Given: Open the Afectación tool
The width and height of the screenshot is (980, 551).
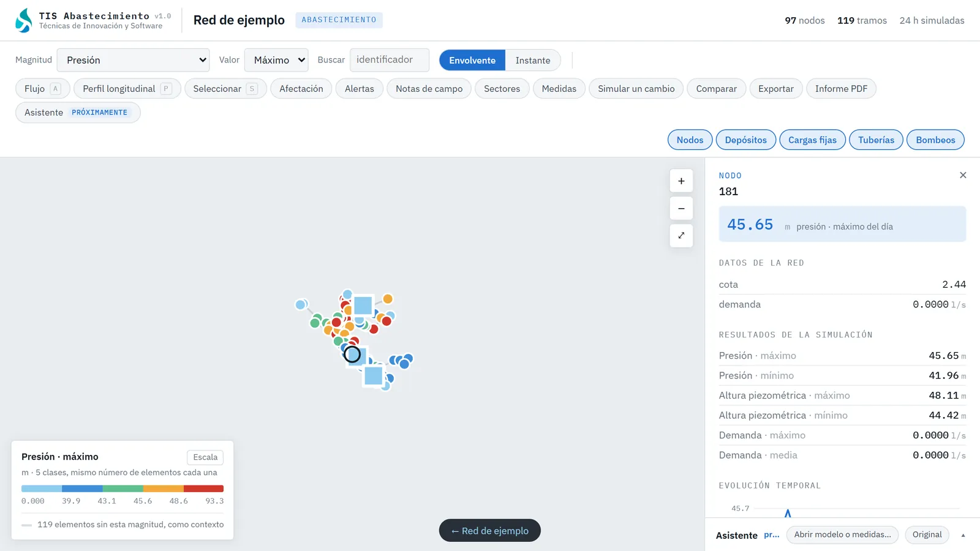Looking at the screenshot, I should (301, 89).
